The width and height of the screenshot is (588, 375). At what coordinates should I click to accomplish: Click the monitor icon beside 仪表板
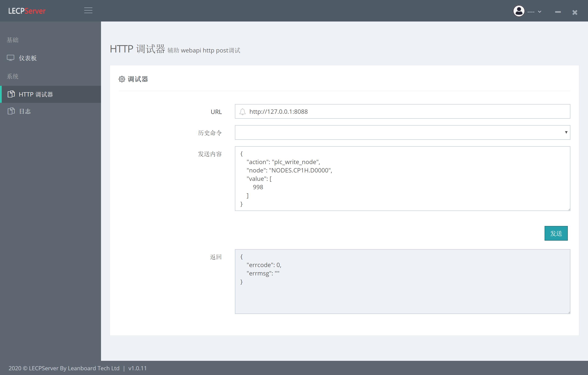[11, 58]
